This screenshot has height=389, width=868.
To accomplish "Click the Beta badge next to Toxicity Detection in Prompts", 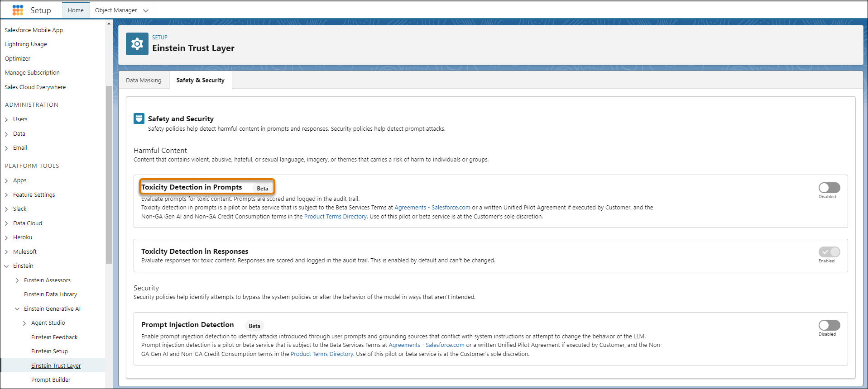I will point(263,188).
